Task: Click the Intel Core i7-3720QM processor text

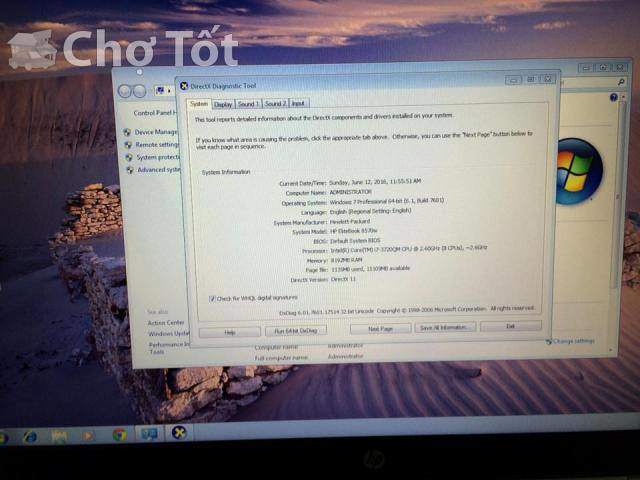Action: [x=409, y=248]
